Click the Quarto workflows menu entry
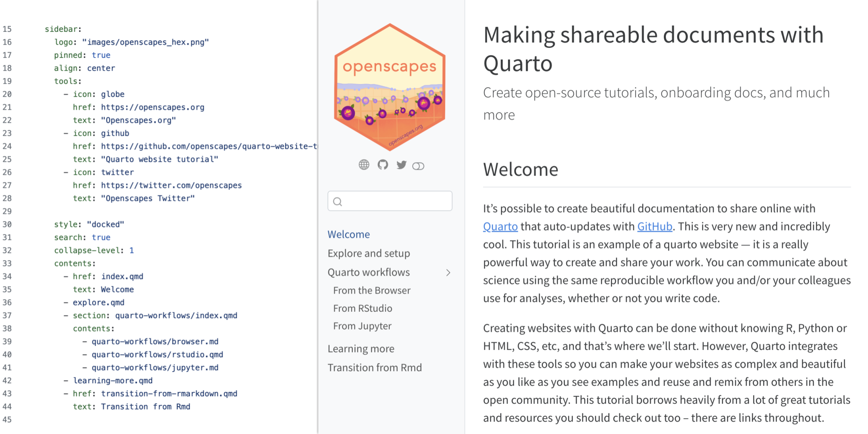The image size is (868, 434). tap(368, 272)
